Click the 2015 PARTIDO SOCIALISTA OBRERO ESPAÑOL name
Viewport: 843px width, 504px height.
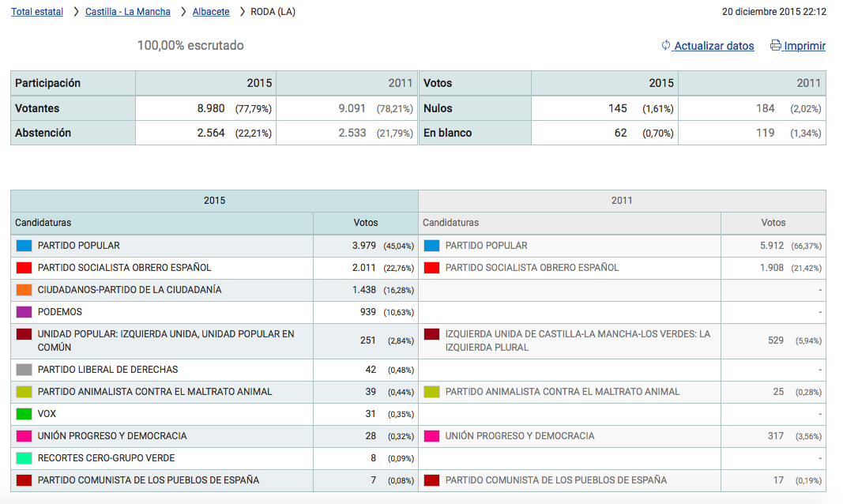pyautogui.click(x=124, y=268)
